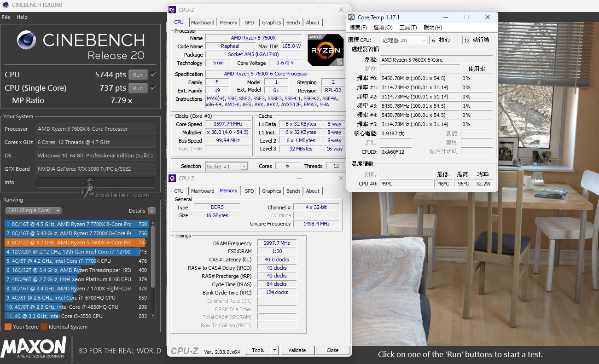
Task: Open Cinebench Help menu
Action: [22, 17]
